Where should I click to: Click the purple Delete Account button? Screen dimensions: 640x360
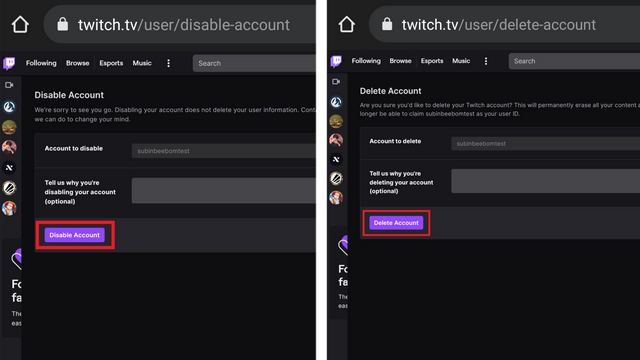[x=396, y=223]
